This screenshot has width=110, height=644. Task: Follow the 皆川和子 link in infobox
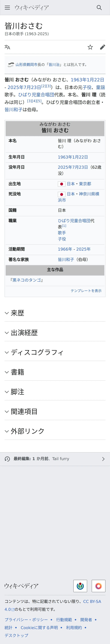(66, 260)
